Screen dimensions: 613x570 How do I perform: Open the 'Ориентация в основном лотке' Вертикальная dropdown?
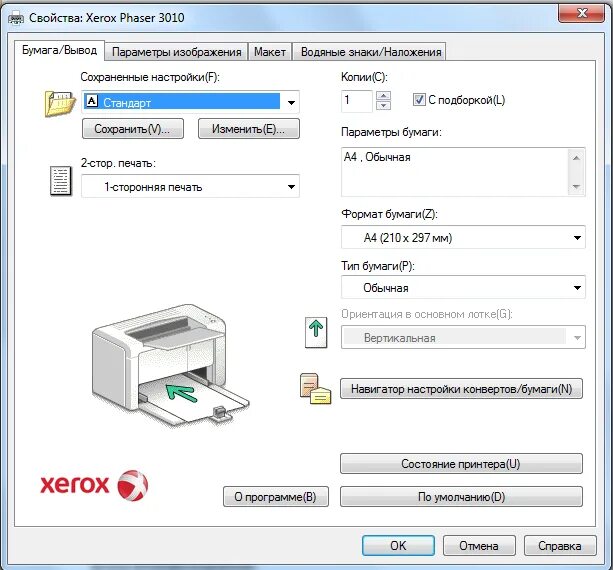463,337
